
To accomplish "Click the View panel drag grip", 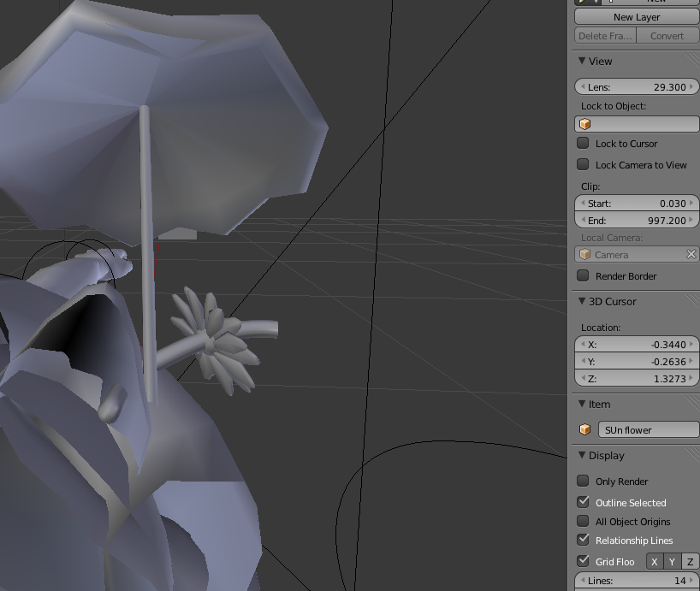I will (691, 61).
